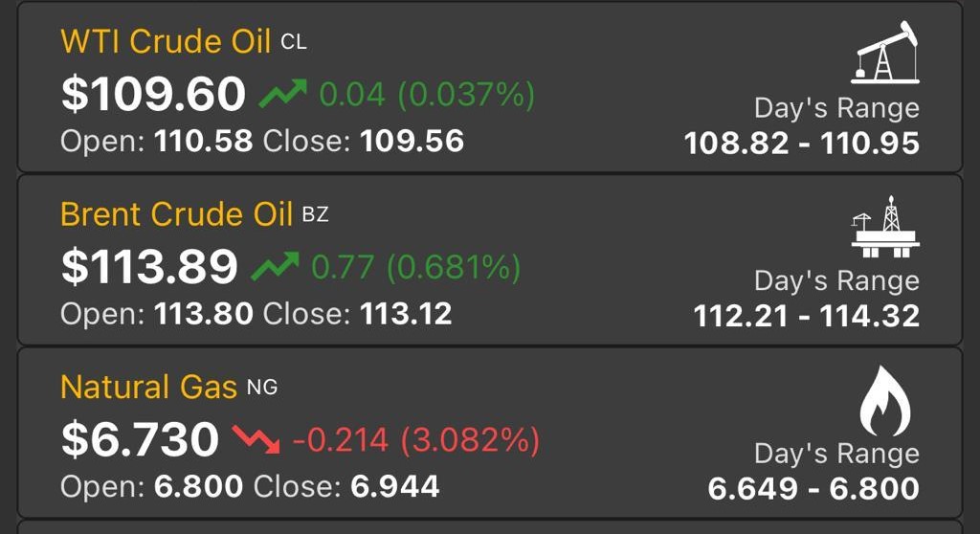Select the CL ticker symbol

[x=294, y=42]
